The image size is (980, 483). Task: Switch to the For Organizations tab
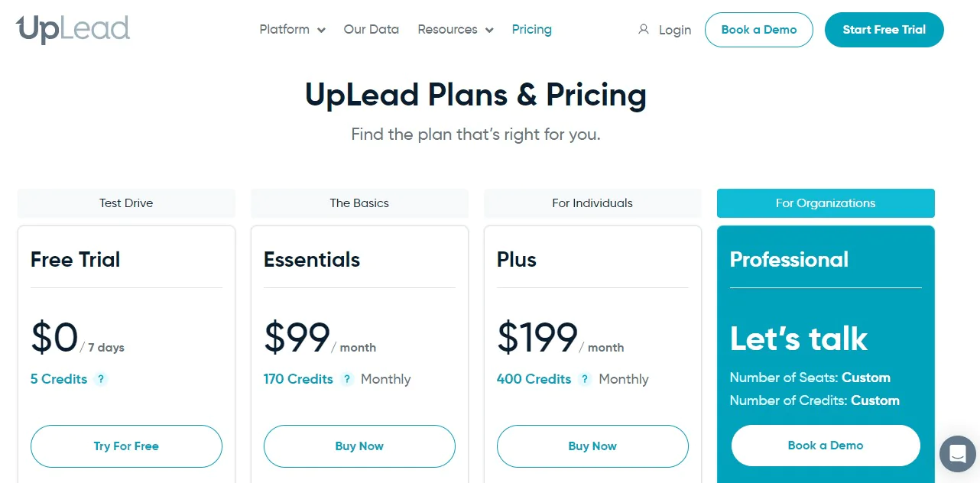pos(826,203)
